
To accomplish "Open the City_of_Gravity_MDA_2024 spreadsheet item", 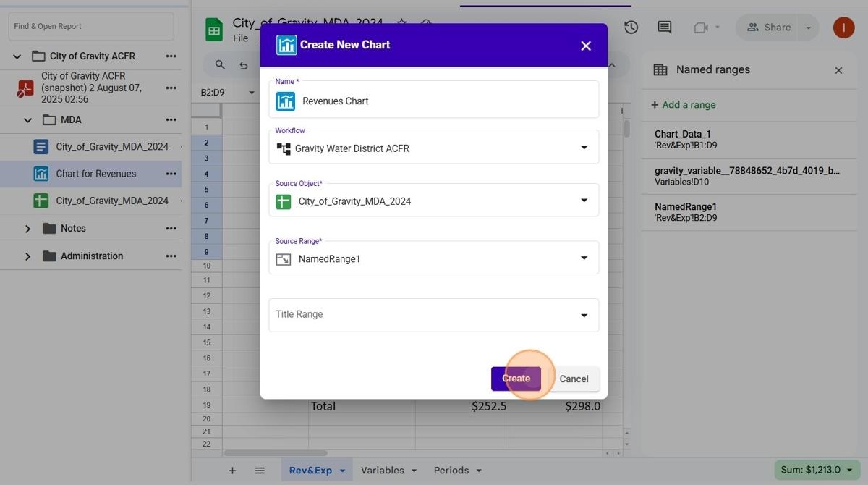I will [x=112, y=201].
